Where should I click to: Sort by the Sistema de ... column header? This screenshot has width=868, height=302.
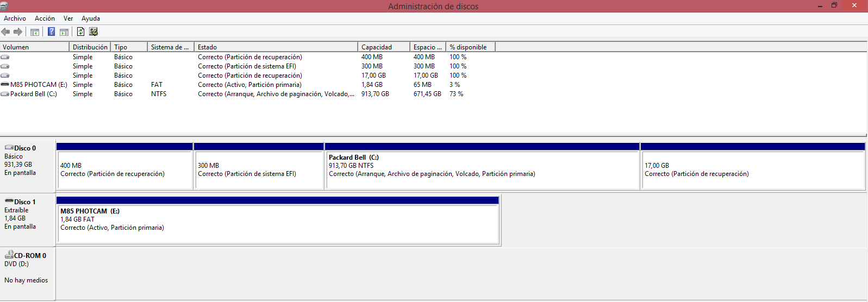(x=171, y=47)
